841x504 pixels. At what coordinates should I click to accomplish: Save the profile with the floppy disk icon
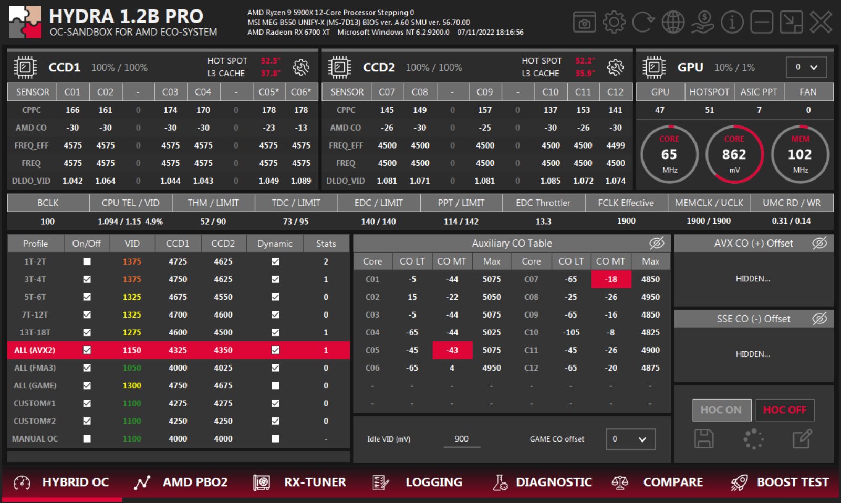(704, 439)
